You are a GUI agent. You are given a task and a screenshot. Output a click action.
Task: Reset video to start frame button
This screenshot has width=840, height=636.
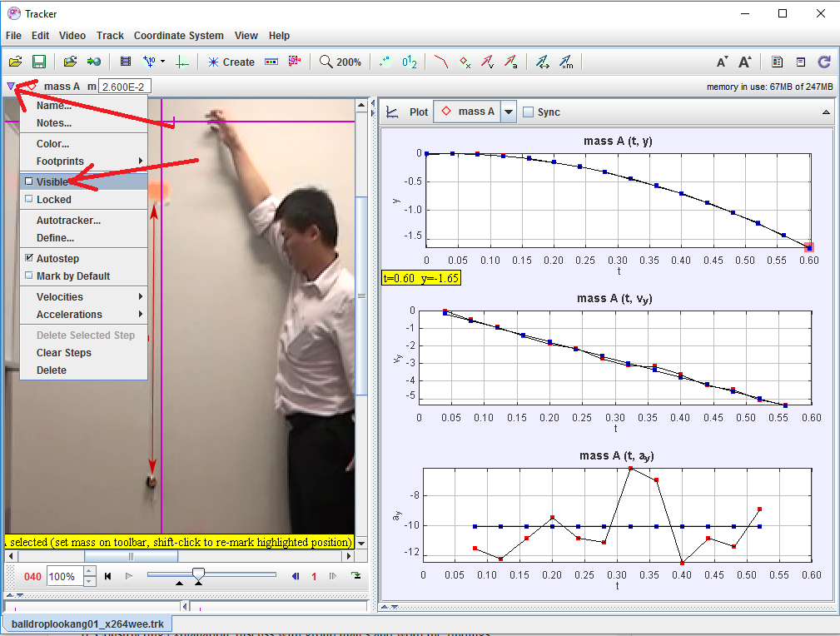107,576
